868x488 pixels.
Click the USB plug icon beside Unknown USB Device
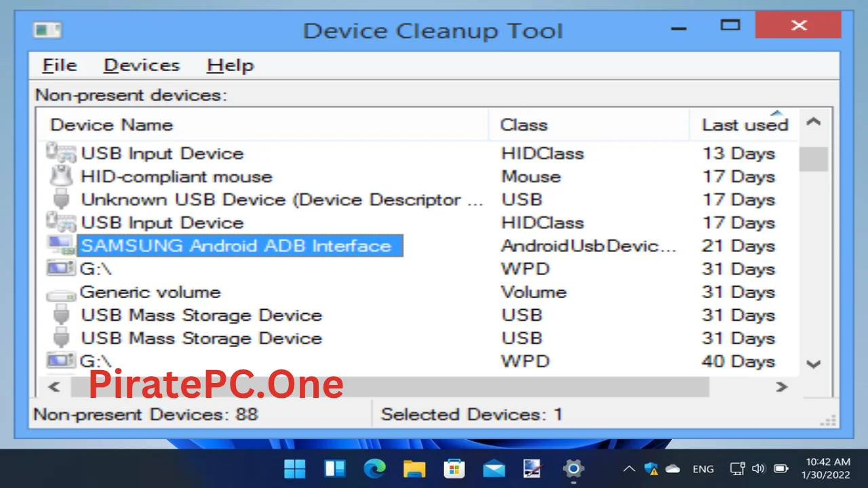point(61,199)
